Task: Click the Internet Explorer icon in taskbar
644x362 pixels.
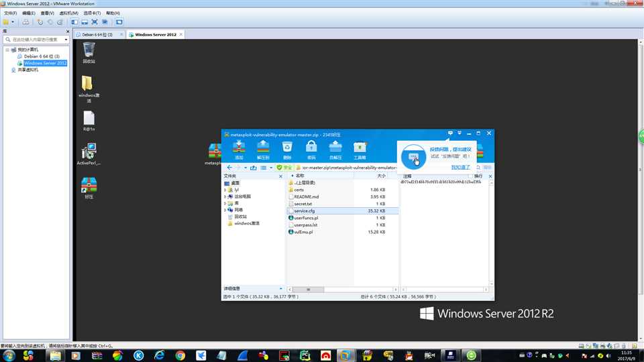Action: tap(160, 355)
